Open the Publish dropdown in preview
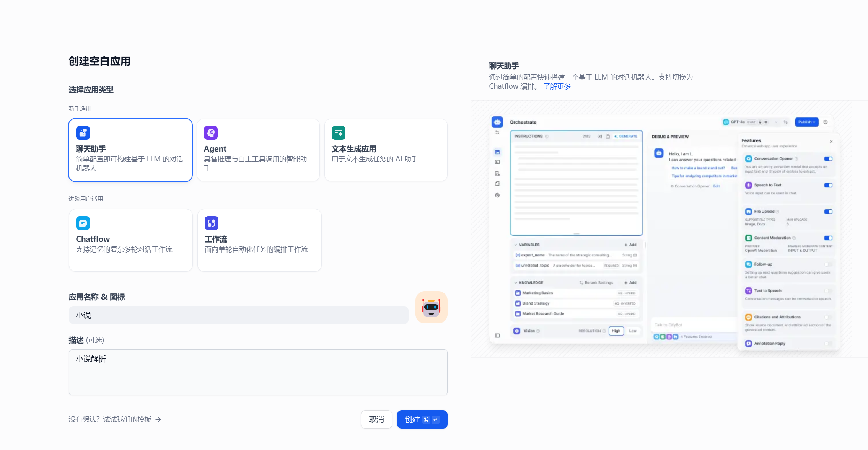868x450 pixels. (806, 122)
